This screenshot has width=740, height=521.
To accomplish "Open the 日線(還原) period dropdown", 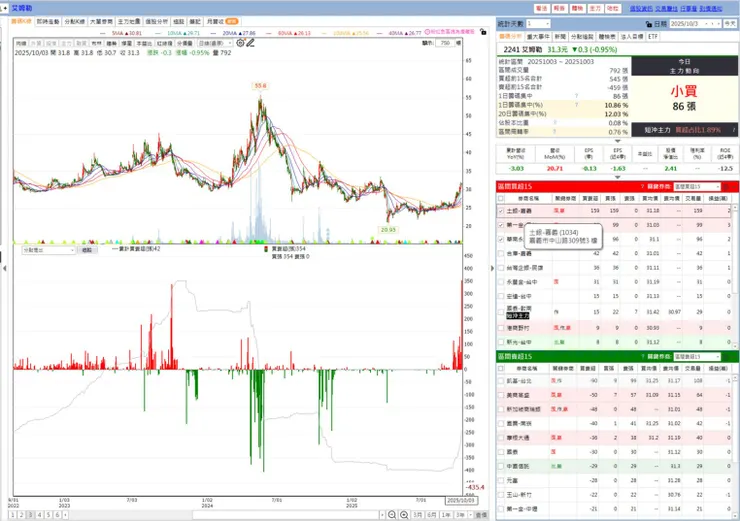I will pyautogui.click(x=215, y=43).
